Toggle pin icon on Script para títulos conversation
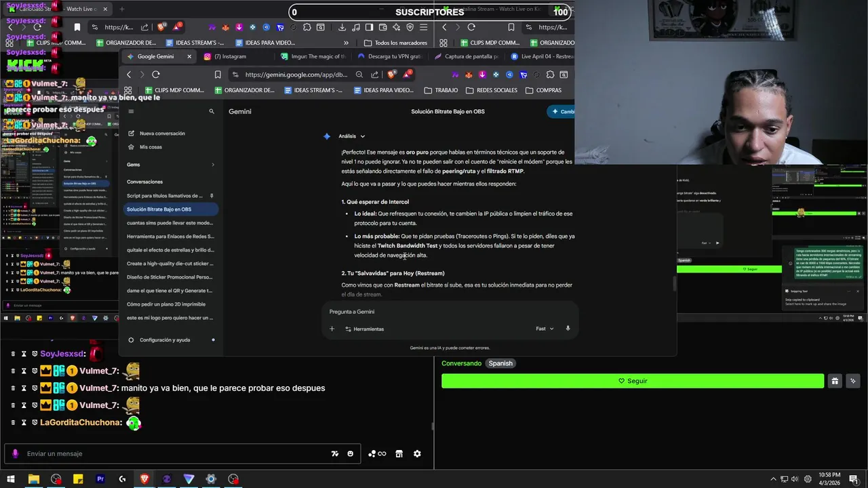This screenshot has height=488, width=868. point(212,196)
